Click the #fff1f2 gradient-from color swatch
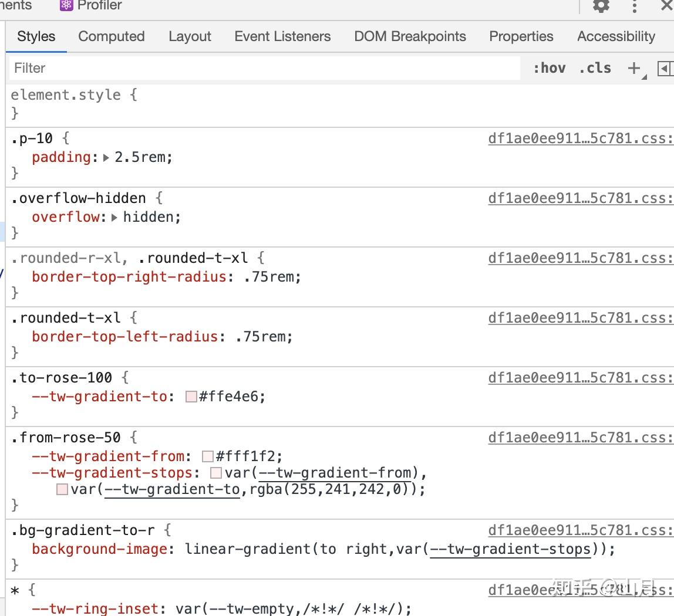 pyautogui.click(x=207, y=456)
